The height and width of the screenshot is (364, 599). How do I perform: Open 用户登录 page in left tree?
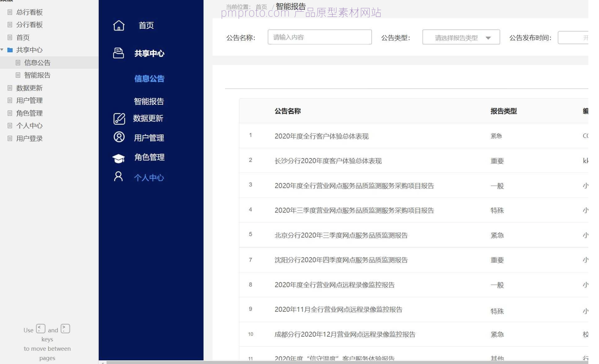(29, 138)
